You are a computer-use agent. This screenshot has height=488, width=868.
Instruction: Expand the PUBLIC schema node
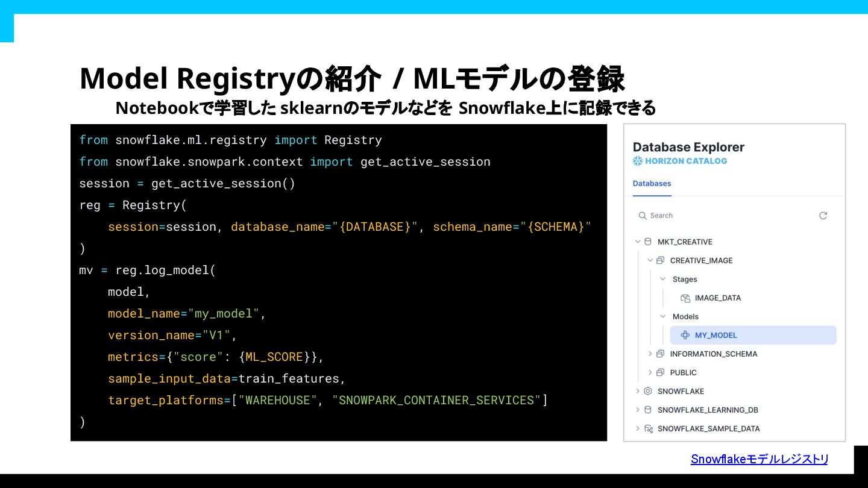(x=650, y=372)
